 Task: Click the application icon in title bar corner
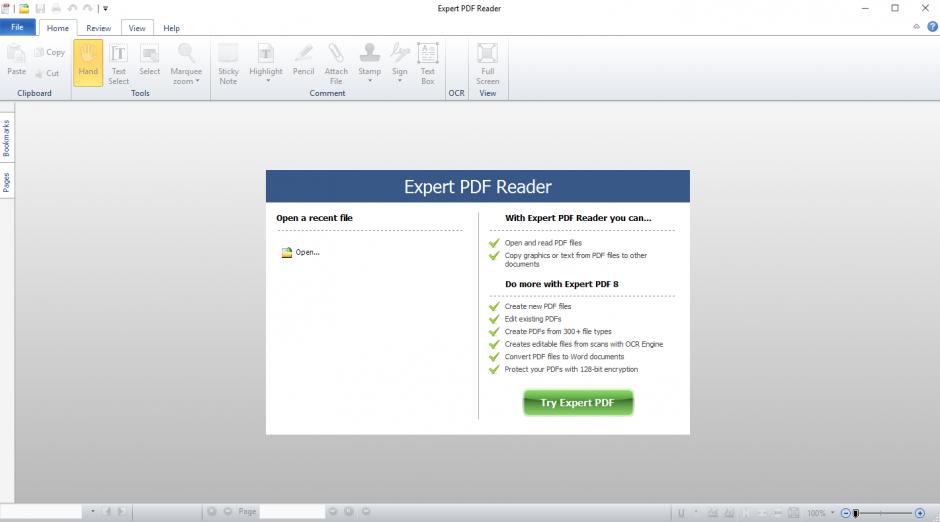[x=5, y=8]
